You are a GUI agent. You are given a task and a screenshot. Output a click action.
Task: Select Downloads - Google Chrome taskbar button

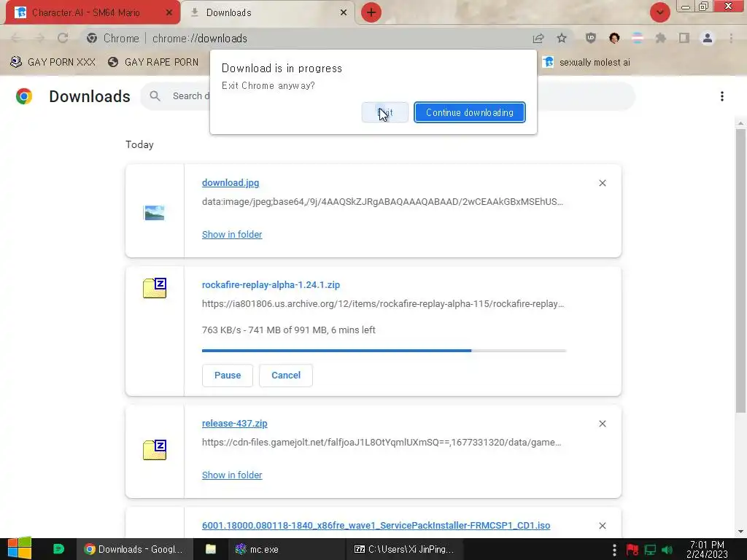(x=135, y=549)
